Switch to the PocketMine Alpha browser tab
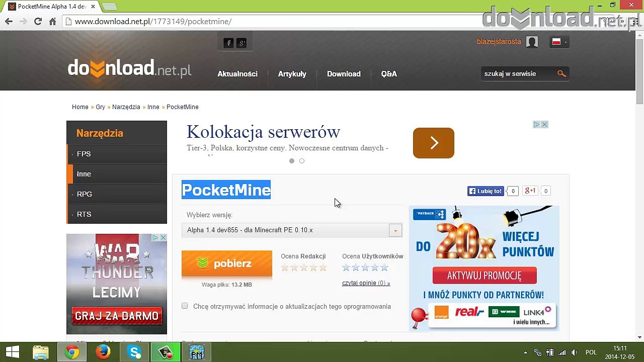Viewport: 644px width, 362px height. 51,7
